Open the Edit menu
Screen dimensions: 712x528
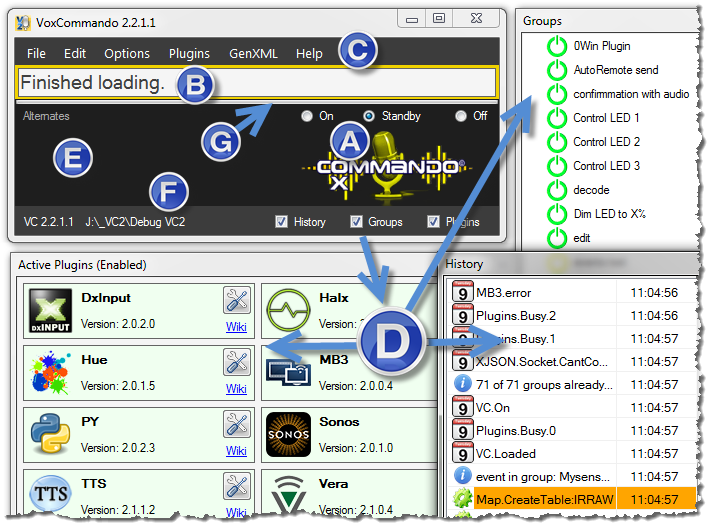[74, 54]
